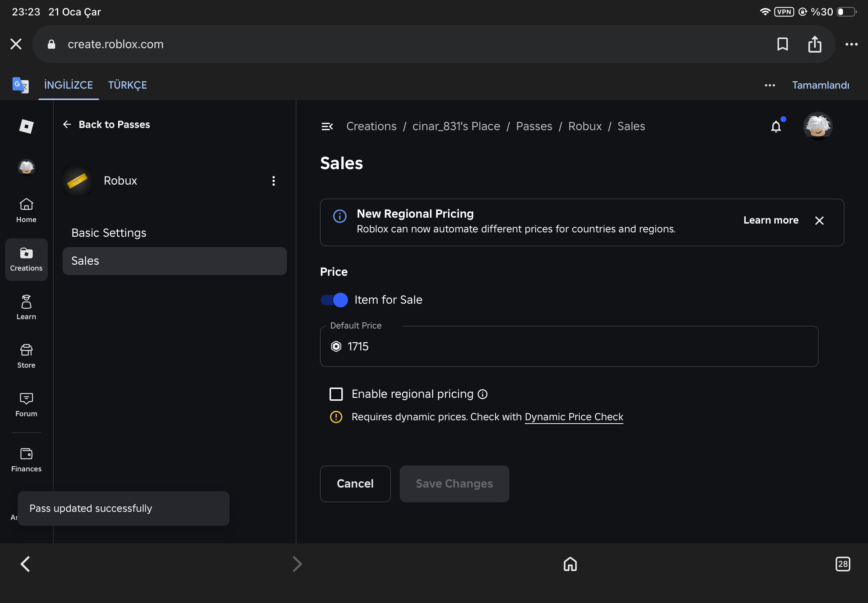This screenshot has width=868, height=603.
Task: Click Learn more about regional pricing
Action: [771, 220]
